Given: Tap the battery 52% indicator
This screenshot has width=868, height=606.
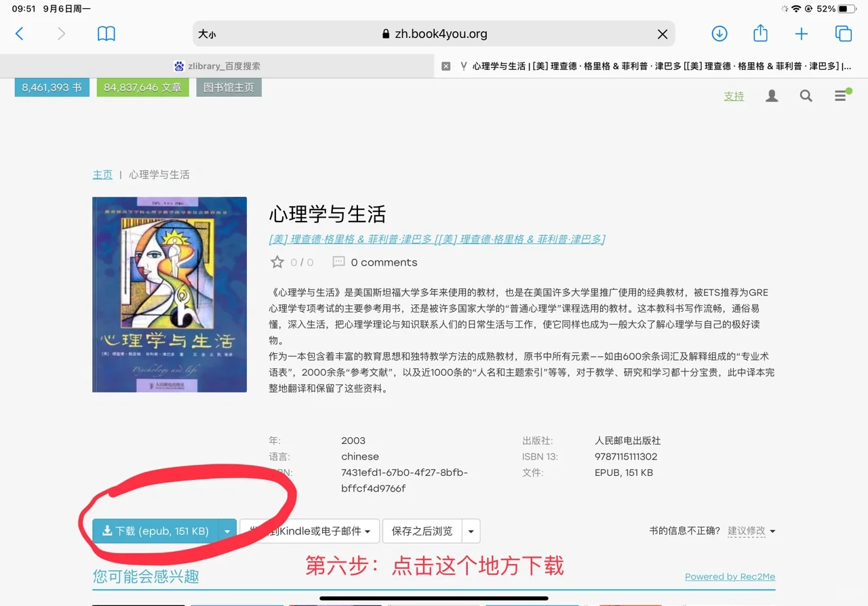Looking at the screenshot, I should (x=836, y=9).
